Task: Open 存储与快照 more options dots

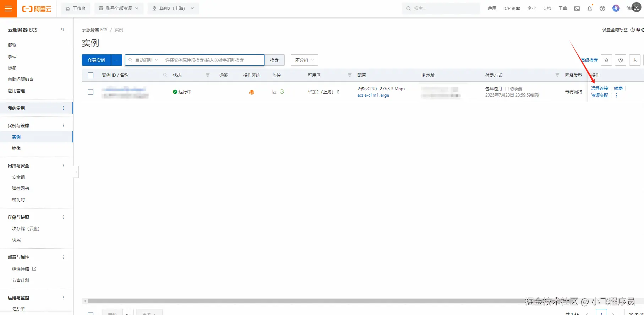Action: point(64,217)
